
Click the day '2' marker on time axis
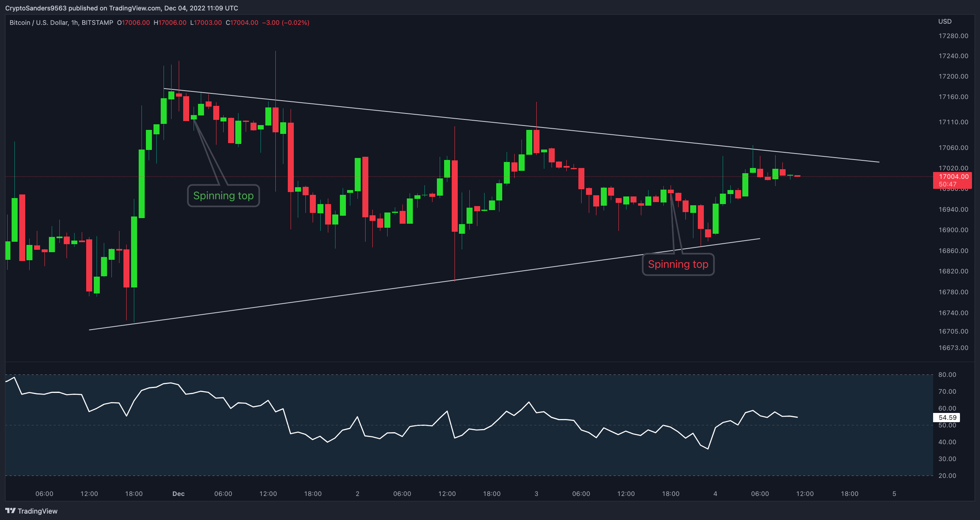coord(358,494)
